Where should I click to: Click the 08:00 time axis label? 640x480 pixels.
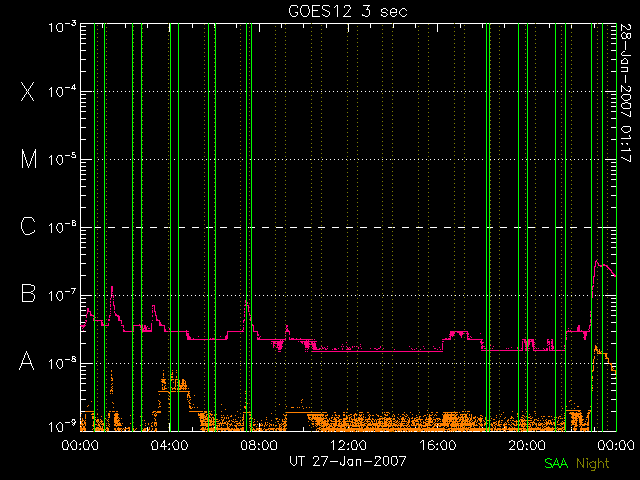click(x=259, y=445)
